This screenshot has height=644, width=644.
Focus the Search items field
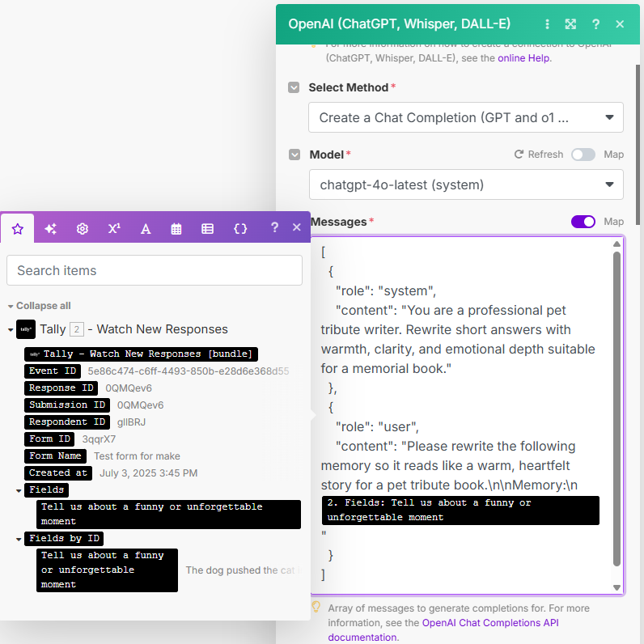[155, 270]
